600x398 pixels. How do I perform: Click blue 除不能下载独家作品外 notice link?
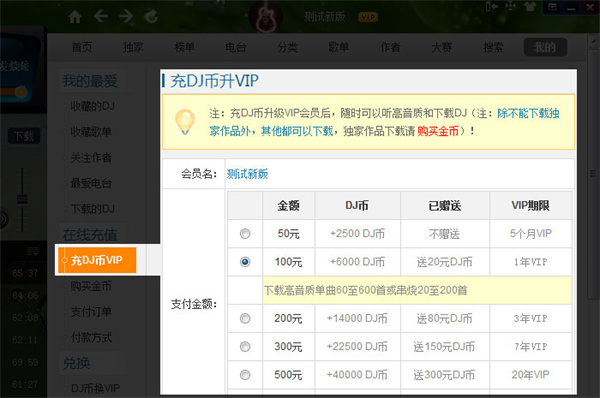coord(528,113)
